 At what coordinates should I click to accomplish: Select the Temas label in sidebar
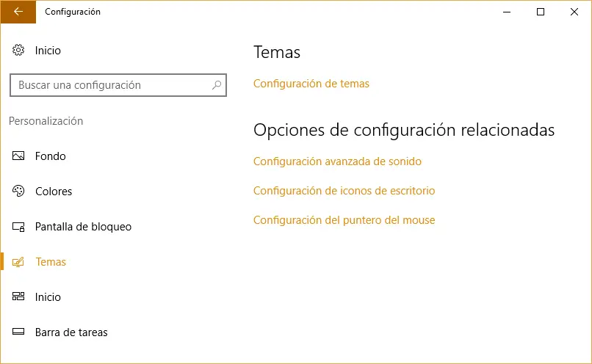pyautogui.click(x=50, y=262)
